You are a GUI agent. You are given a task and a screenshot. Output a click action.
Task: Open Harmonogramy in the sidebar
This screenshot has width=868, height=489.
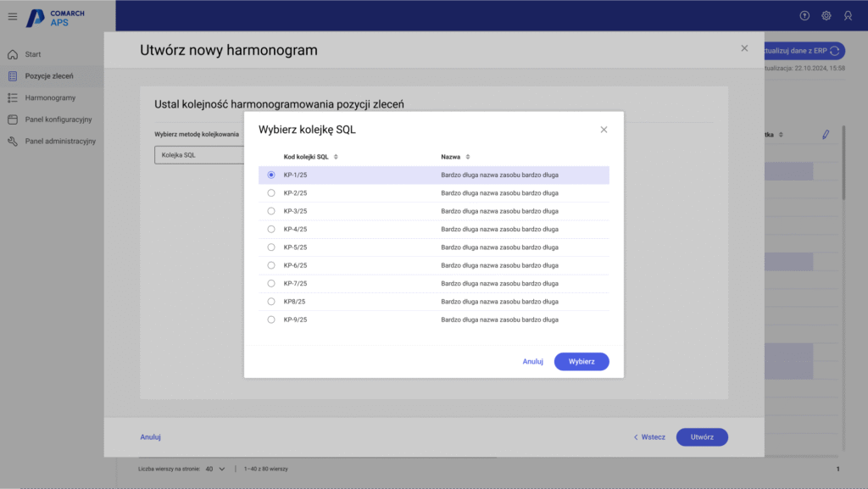tap(50, 97)
